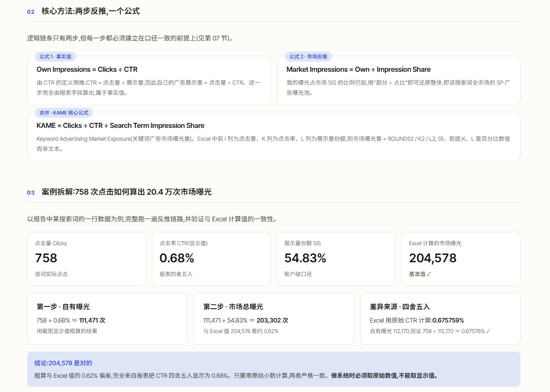
Task: Click the 展示量份额 SIS label
Action: click(x=302, y=243)
